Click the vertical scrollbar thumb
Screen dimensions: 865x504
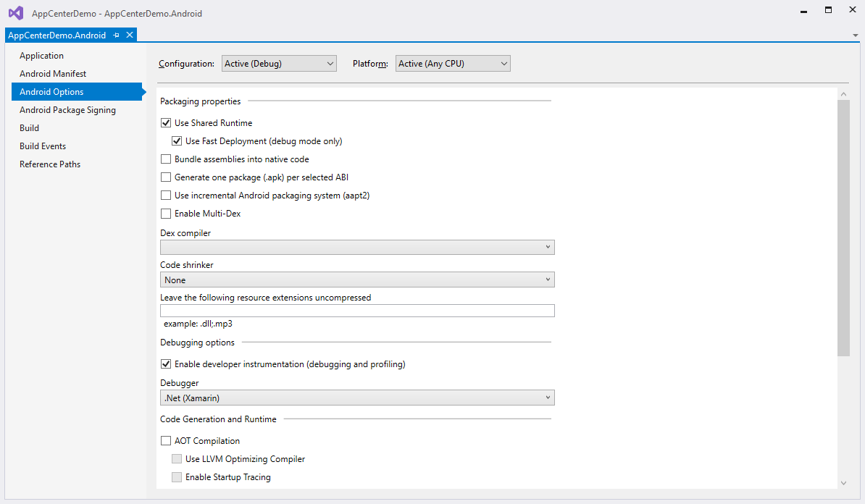pos(843,228)
